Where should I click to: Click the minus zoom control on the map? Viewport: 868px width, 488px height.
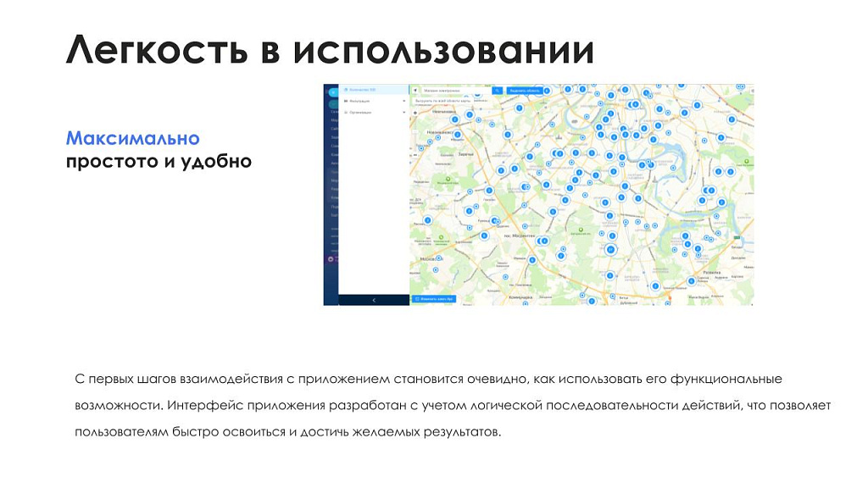pyautogui.click(x=415, y=154)
